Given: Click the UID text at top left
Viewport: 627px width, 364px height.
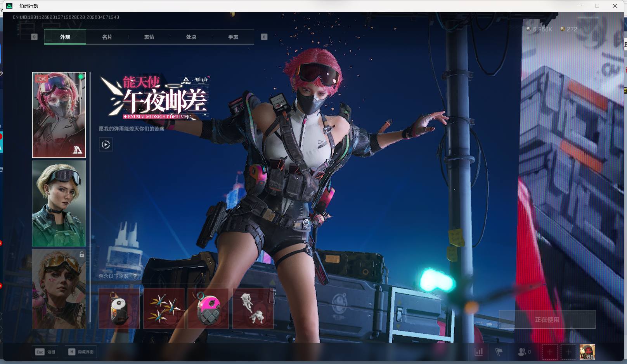Looking at the screenshot, I should tap(66, 17).
